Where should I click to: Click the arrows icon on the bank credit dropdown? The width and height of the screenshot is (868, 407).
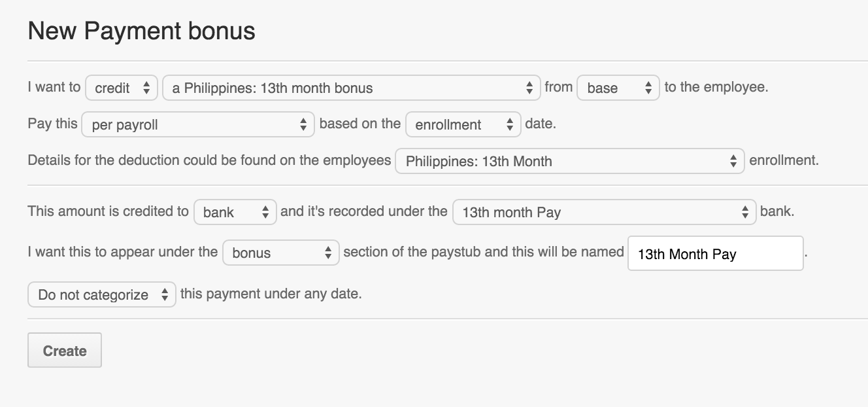[265, 211]
